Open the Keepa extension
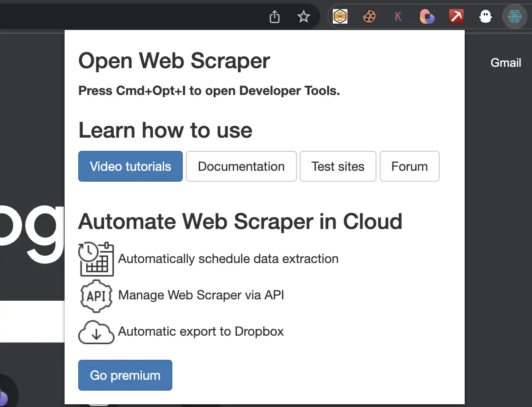The width and height of the screenshot is (532, 407). (398, 16)
